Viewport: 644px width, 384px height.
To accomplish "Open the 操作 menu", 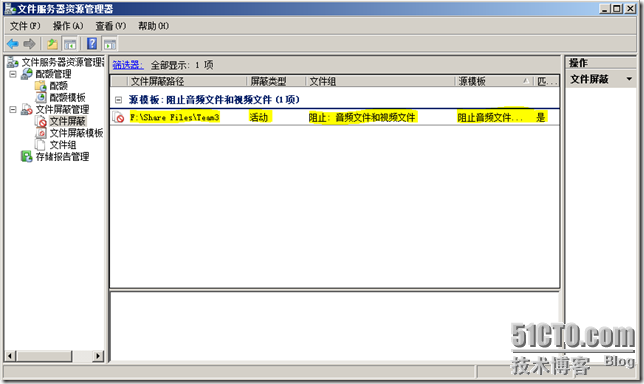I will coord(68,26).
